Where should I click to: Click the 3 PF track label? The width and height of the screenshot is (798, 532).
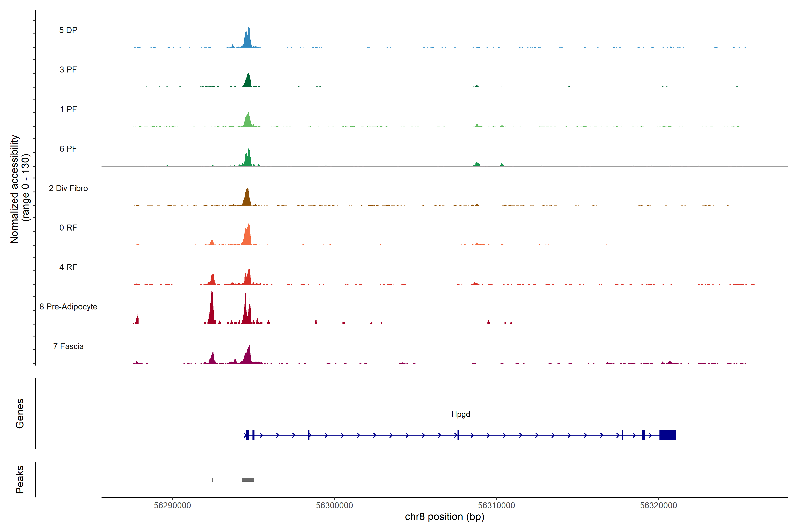coord(68,70)
